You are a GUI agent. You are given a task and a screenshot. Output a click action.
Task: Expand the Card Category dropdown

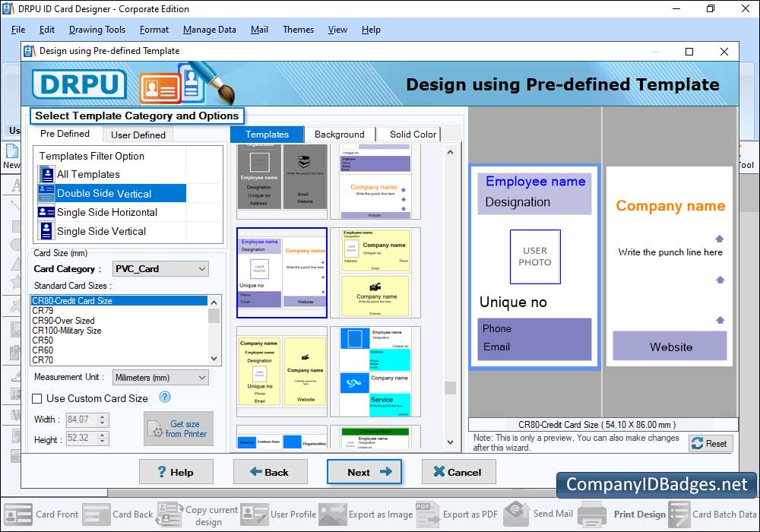click(202, 269)
